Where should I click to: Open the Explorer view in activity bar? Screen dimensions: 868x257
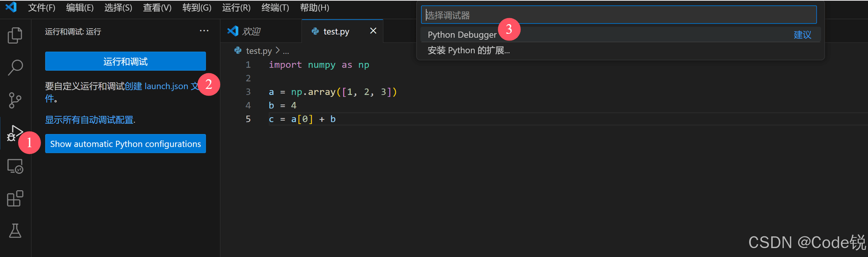[x=15, y=35]
